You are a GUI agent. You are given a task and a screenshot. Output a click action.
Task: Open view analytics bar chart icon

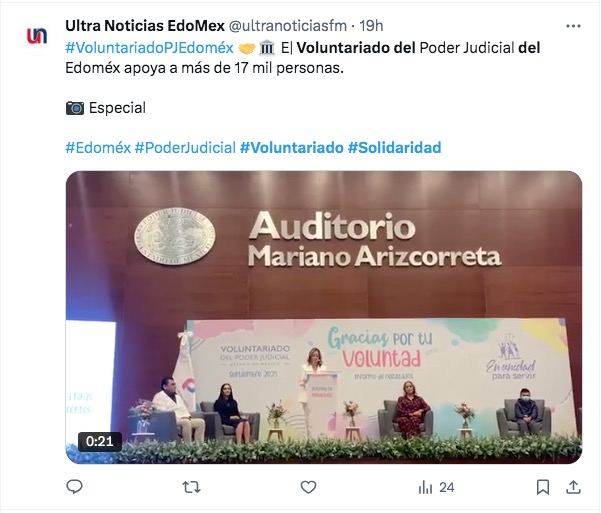(425, 488)
